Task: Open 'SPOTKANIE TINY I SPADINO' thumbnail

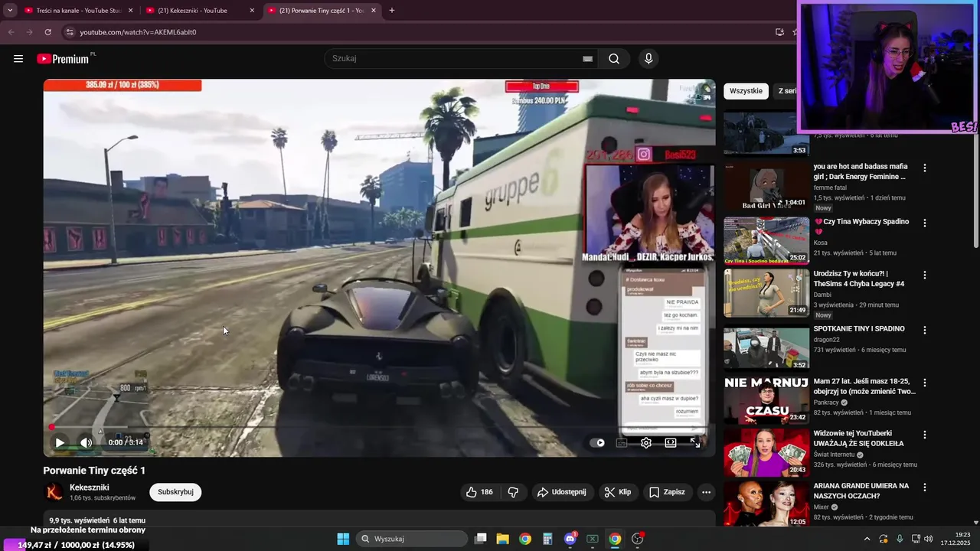Action: tap(766, 349)
